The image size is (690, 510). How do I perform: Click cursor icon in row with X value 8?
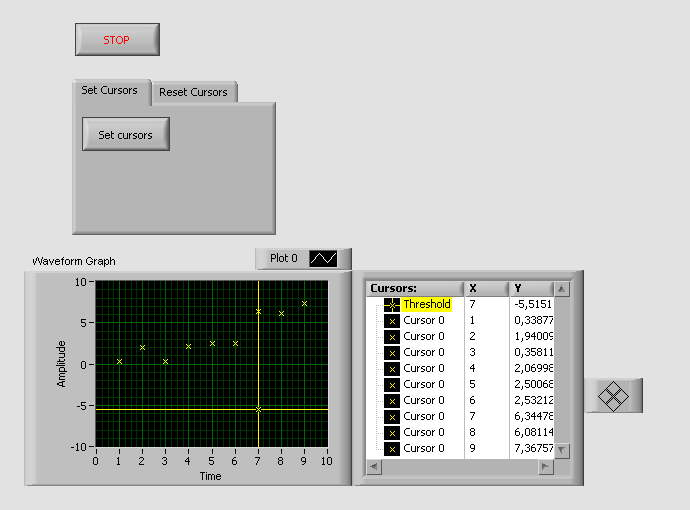tap(392, 433)
